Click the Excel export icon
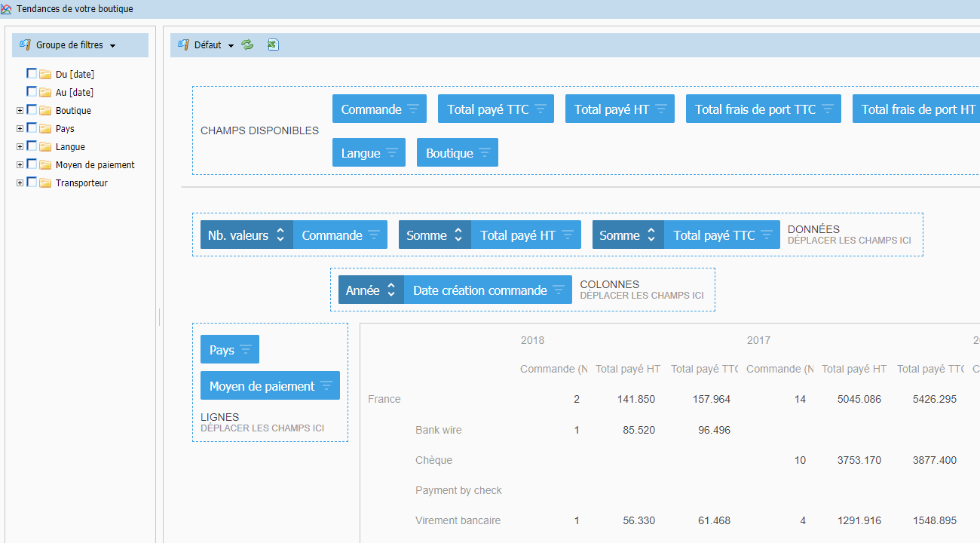This screenshot has width=980, height=543. coord(273,45)
